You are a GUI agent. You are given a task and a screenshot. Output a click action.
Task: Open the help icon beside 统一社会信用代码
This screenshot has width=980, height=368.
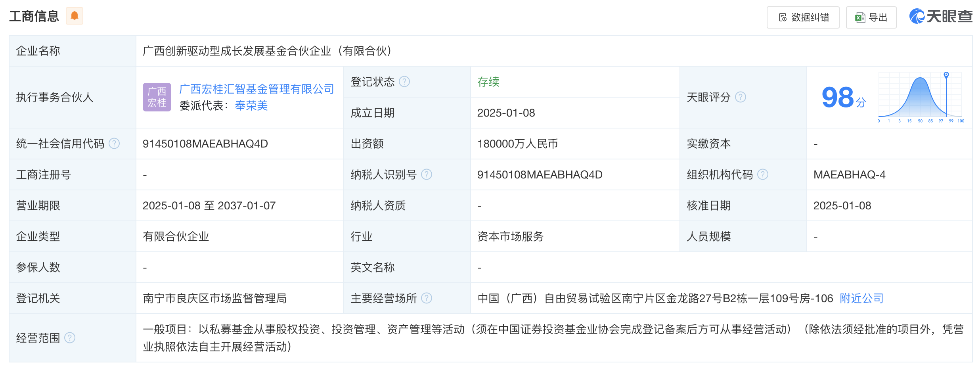[x=114, y=144]
